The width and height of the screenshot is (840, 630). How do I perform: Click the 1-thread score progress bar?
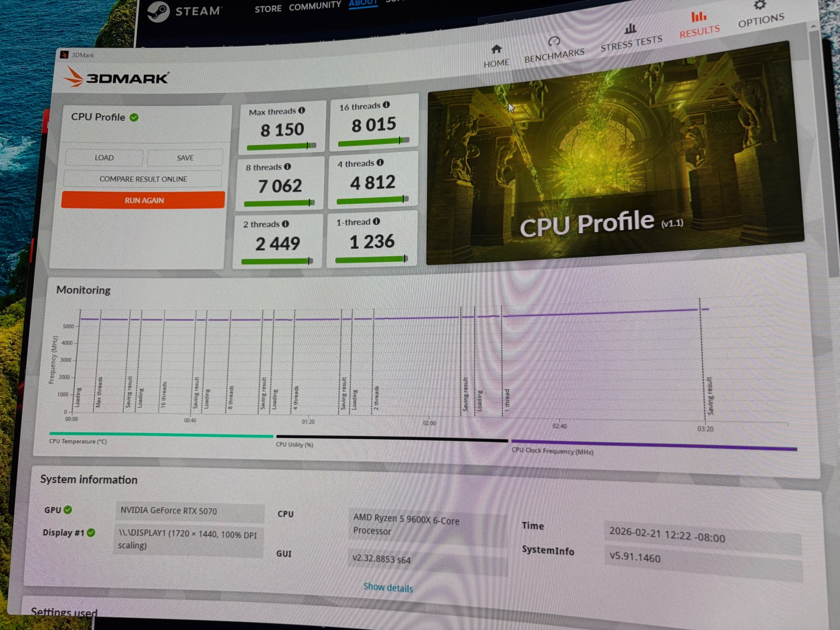[x=371, y=259]
